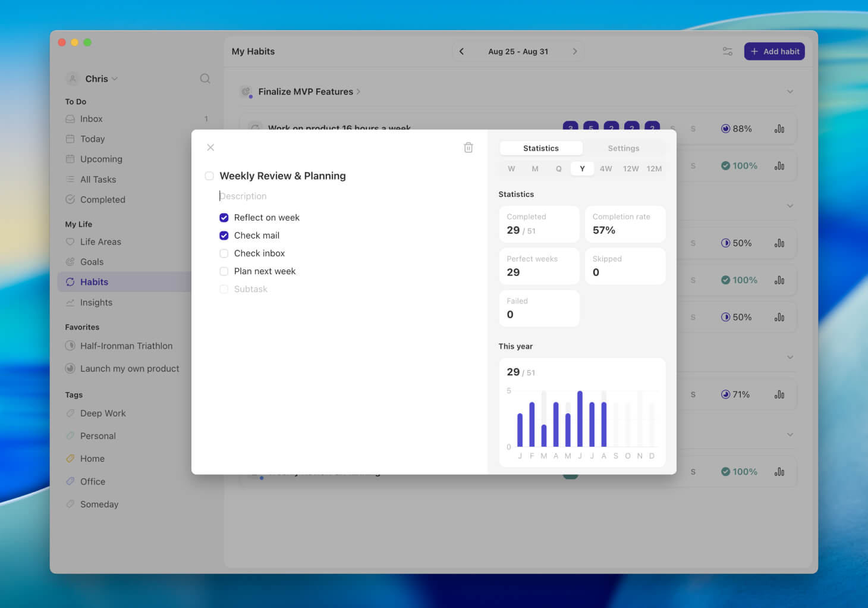868x608 pixels.
Task: Delete habit with the trash icon
Action: coord(468,148)
